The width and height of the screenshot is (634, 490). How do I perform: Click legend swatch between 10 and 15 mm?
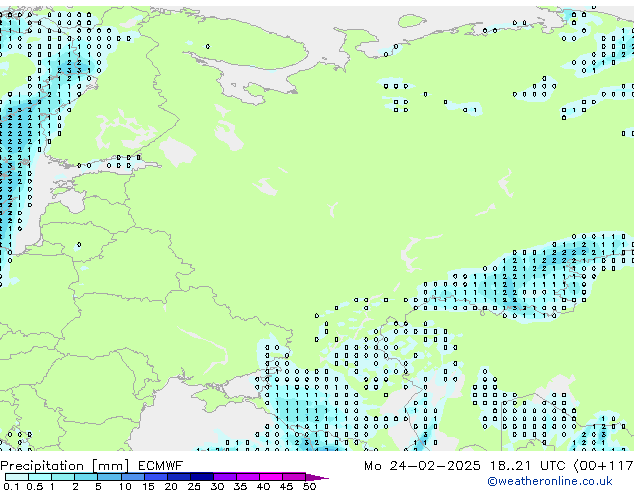click(x=132, y=477)
